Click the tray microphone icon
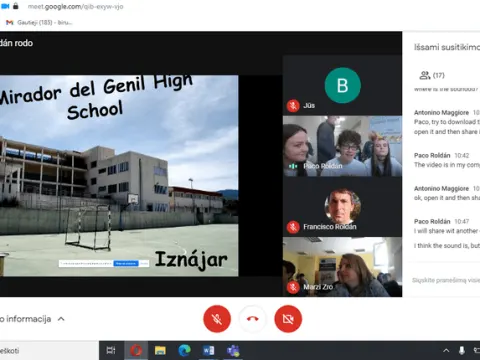480x360 pixels. pos(462,350)
